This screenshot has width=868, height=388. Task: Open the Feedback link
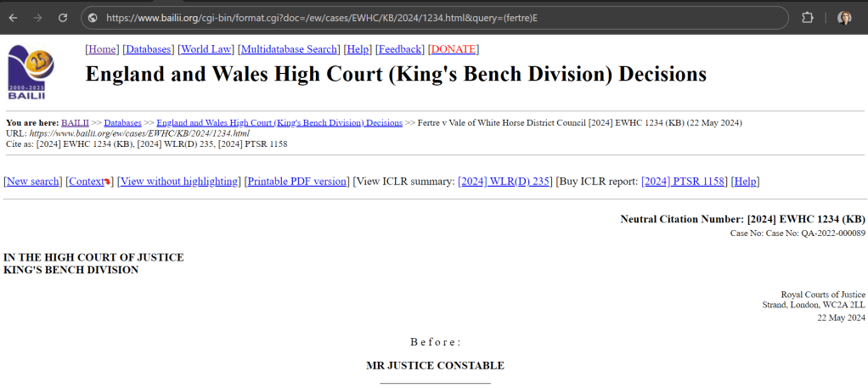400,49
